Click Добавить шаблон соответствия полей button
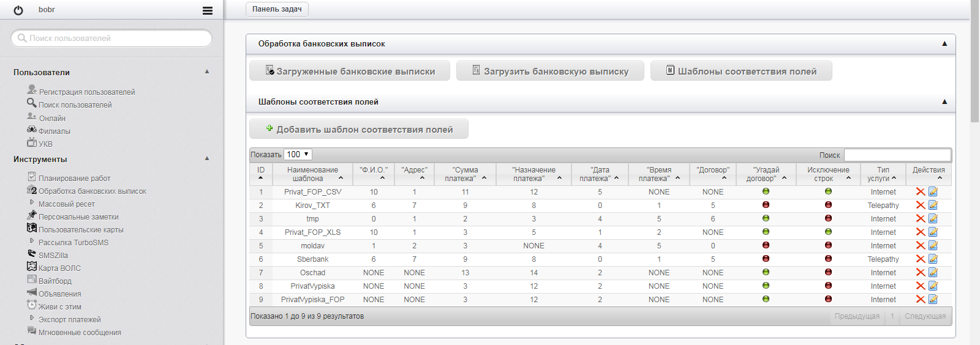980x345 pixels. coord(359,130)
